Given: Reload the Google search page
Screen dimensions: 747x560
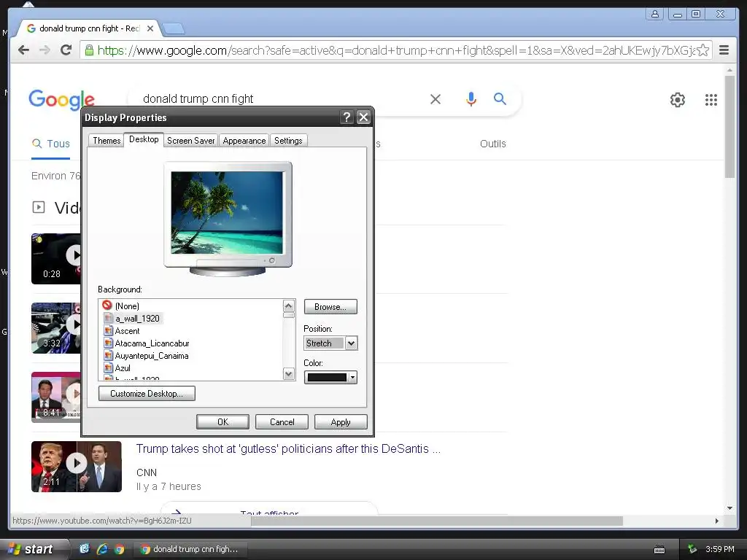Looking at the screenshot, I should pyautogui.click(x=66, y=50).
